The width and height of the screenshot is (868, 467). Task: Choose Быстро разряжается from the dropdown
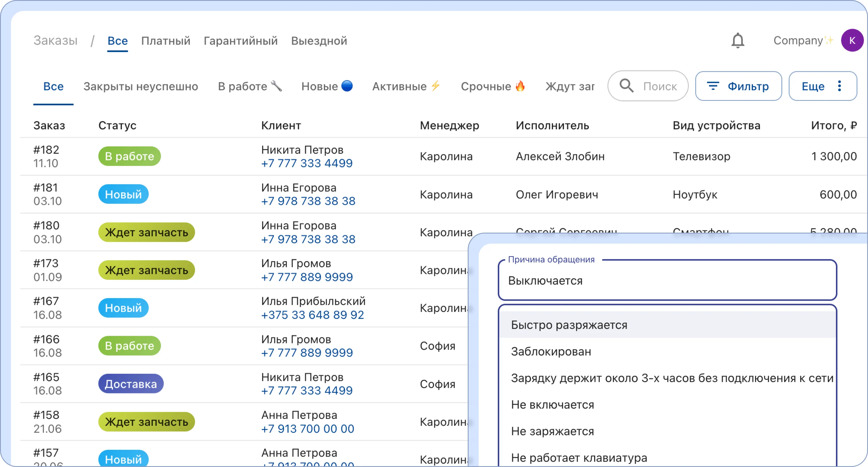(667, 325)
